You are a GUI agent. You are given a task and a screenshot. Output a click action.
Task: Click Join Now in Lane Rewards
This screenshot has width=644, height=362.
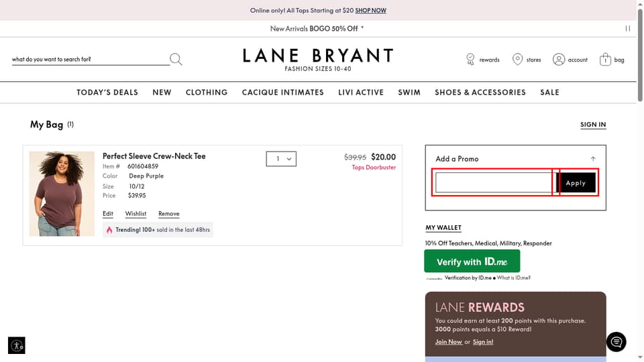[449, 342]
